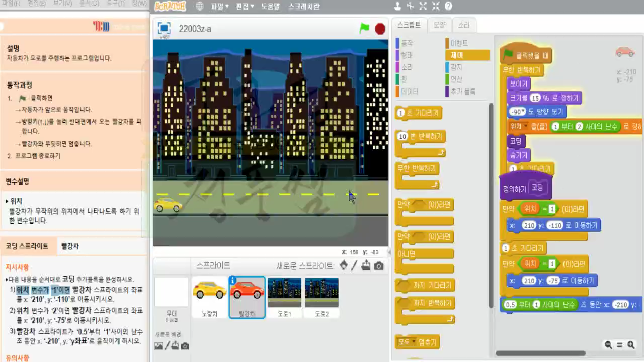
Task: Open the 편집 menu
Action: pyautogui.click(x=245, y=7)
